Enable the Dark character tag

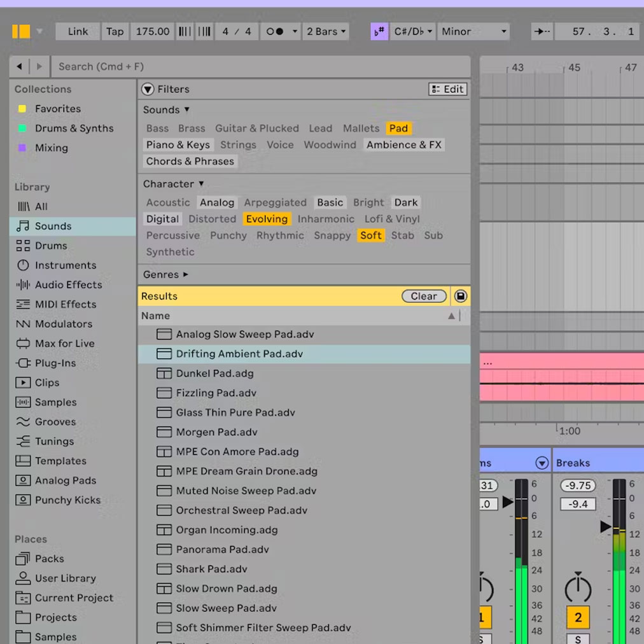tap(406, 202)
